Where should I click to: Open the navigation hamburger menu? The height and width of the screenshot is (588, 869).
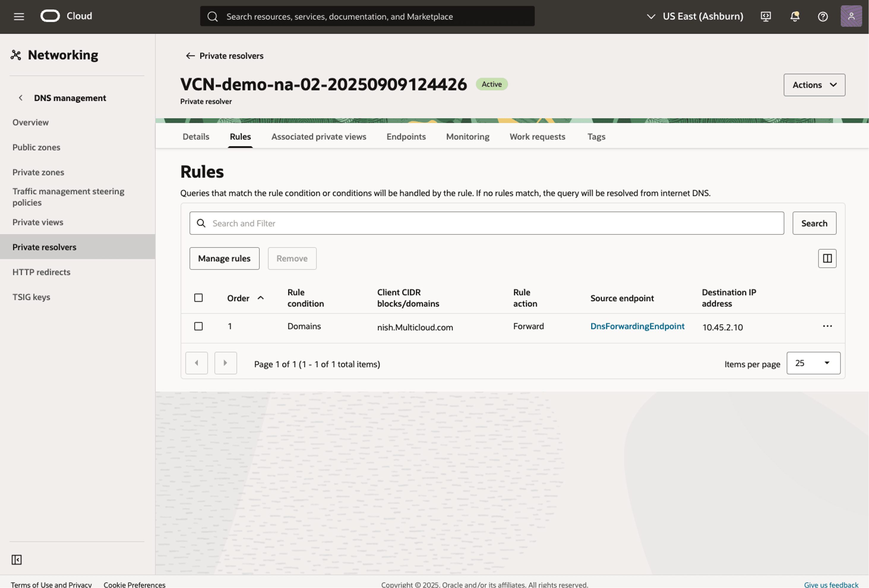coord(18,16)
